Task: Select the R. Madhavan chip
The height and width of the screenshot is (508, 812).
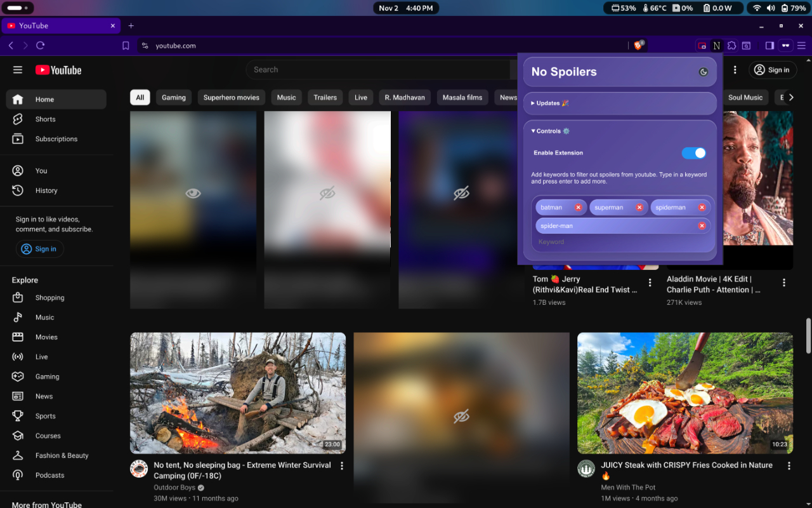Action: pyautogui.click(x=405, y=98)
